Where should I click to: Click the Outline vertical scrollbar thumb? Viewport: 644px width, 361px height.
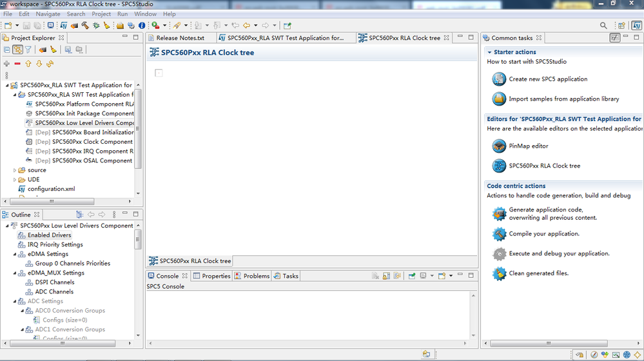point(138,239)
